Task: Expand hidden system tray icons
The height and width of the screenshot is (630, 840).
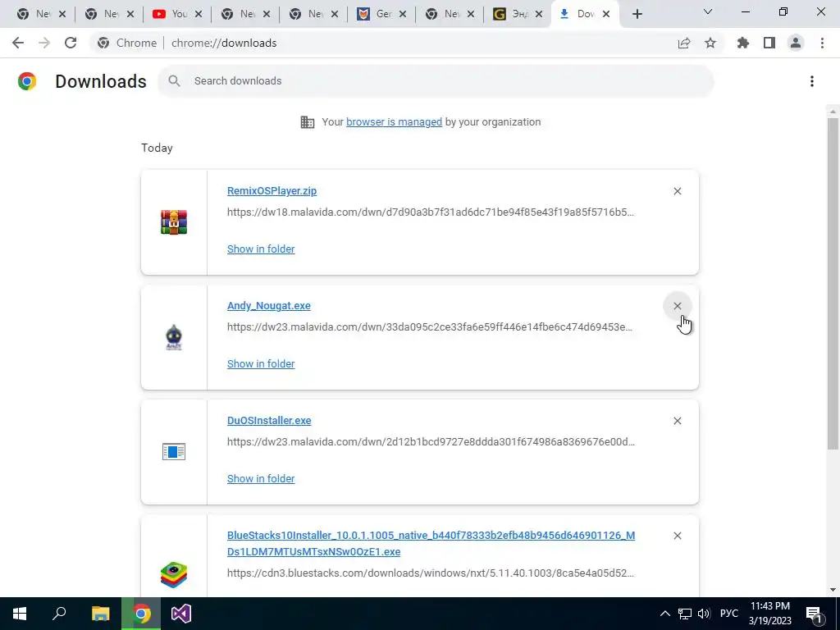Action: tap(664, 614)
